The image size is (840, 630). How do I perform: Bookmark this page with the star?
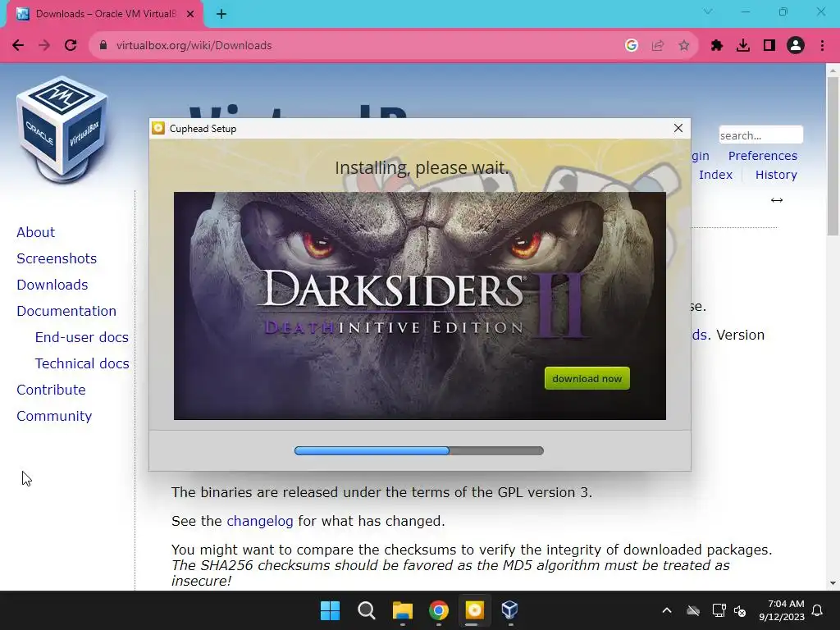pos(683,46)
